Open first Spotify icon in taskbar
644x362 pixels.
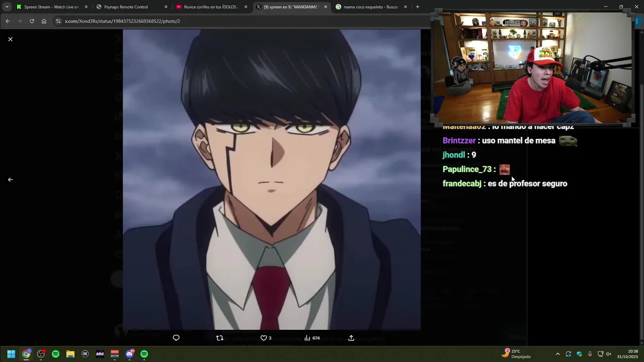click(x=56, y=354)
